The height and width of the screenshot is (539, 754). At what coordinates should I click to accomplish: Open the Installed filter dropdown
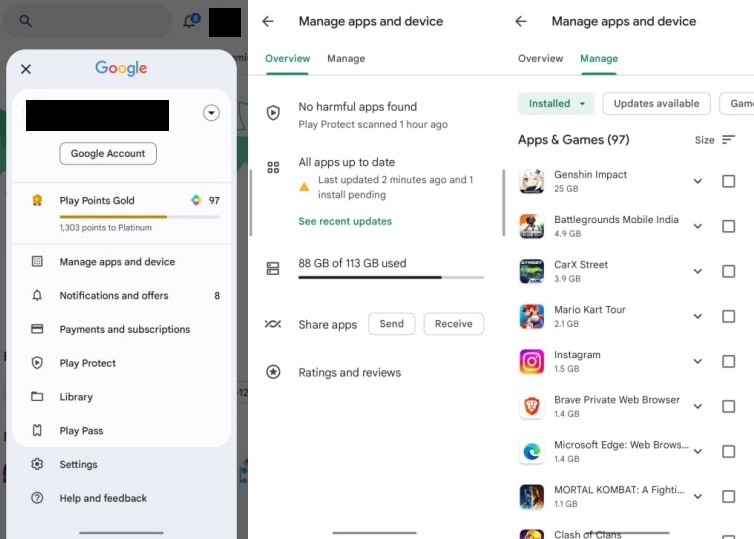[556, 103]
